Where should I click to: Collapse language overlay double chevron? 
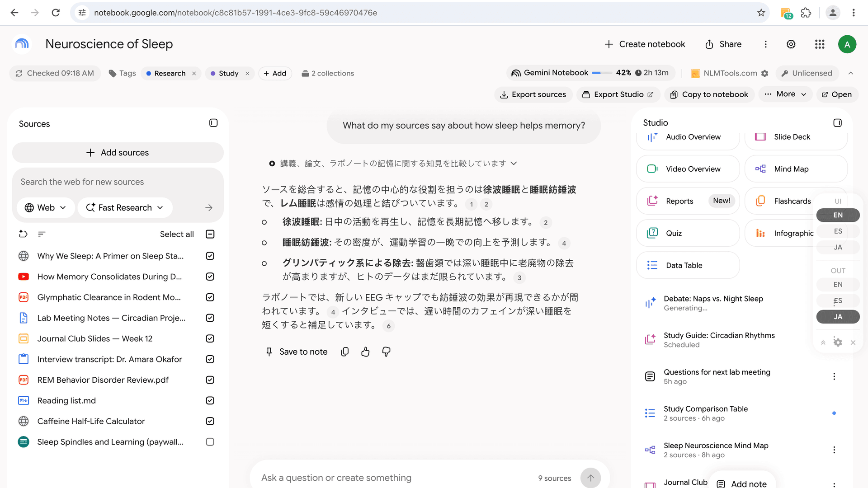coord(823,343)
